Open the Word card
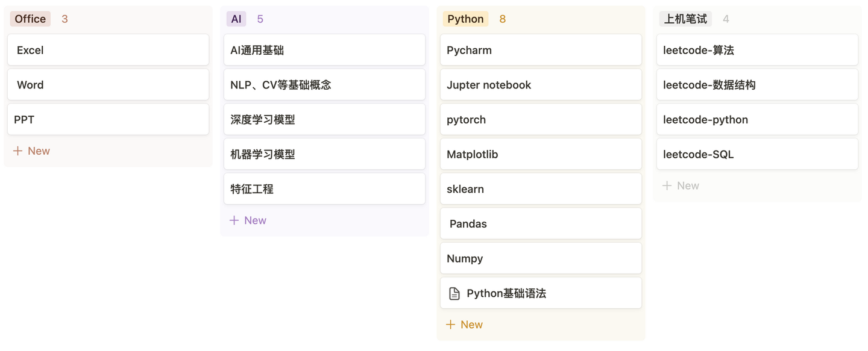Viewport: 868px width, 351px height. [x=108, y=85]
